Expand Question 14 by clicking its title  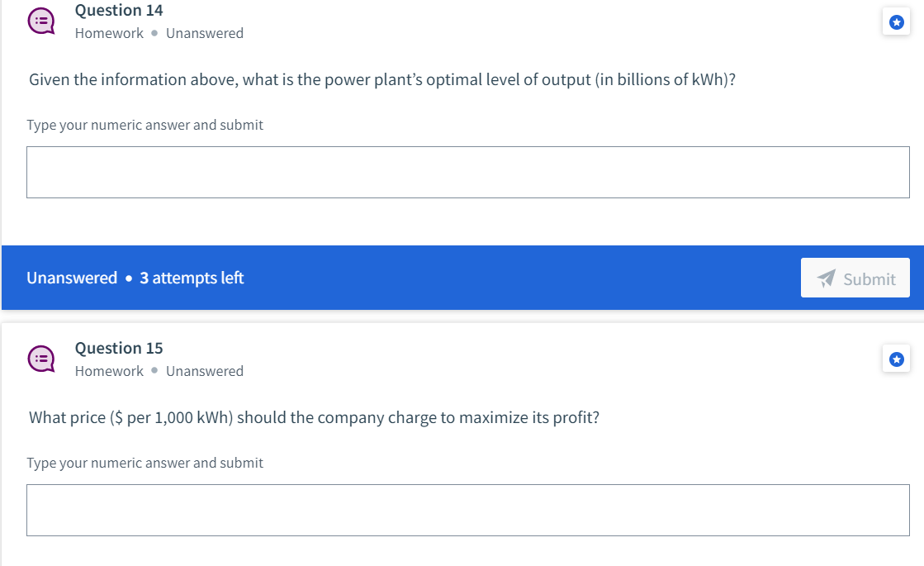click(119, 10)
